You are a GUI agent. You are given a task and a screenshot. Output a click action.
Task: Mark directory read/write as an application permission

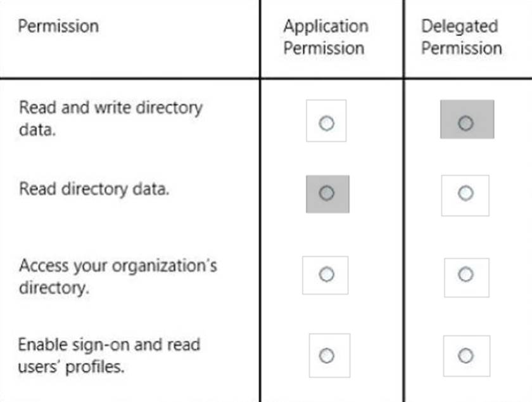326,123
